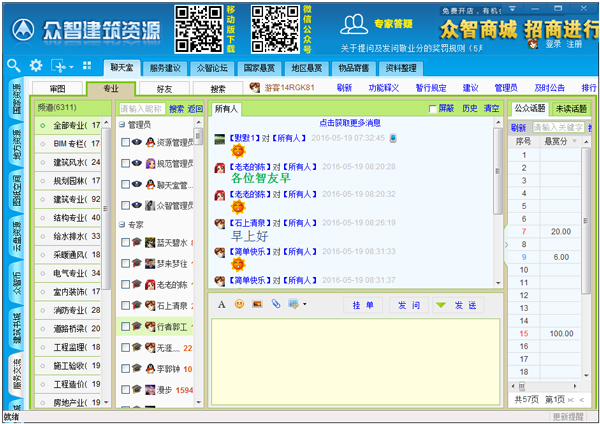
Task: Toggle the 屏蔽 checkbox
Action: pyautogui.click(x=432, y=109)
